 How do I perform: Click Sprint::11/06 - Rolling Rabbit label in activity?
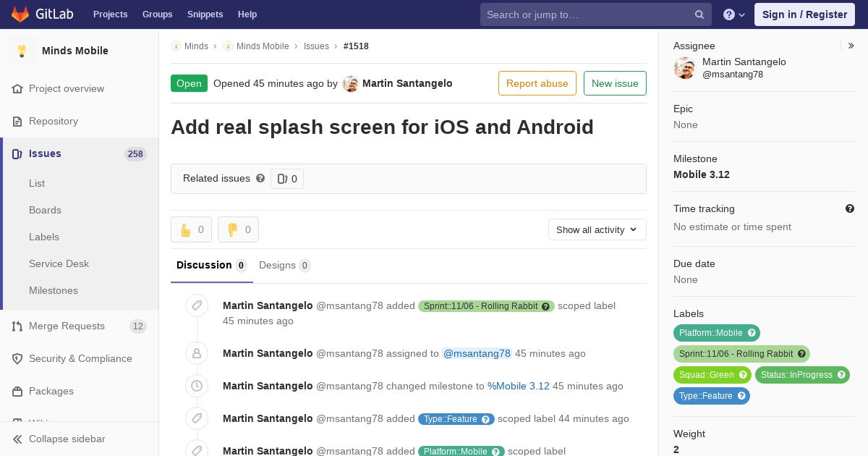coord(480,306)
